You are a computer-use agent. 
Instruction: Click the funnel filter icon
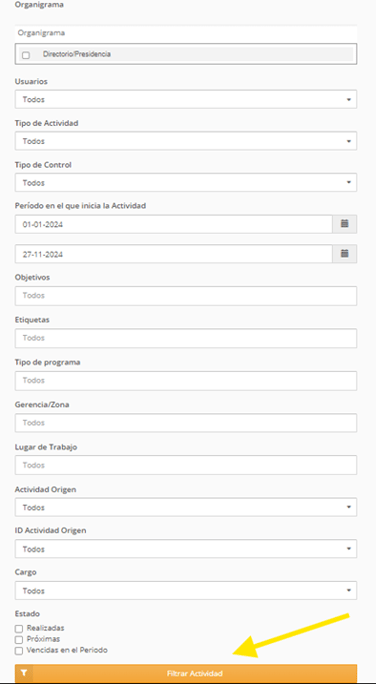click(24, 673)
